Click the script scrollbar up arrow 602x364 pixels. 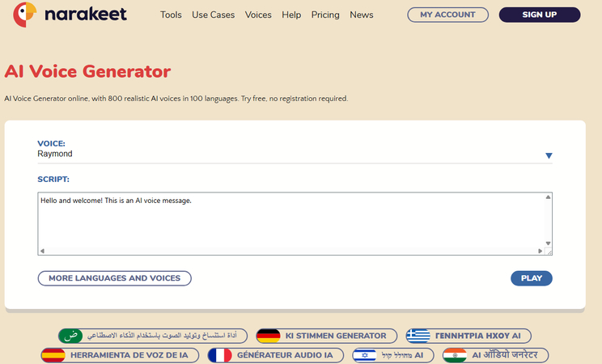pos(548,197)
